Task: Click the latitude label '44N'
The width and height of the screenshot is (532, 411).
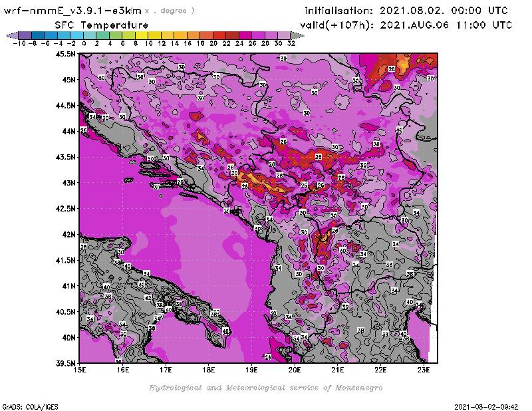Action: (x=68, y=131)
